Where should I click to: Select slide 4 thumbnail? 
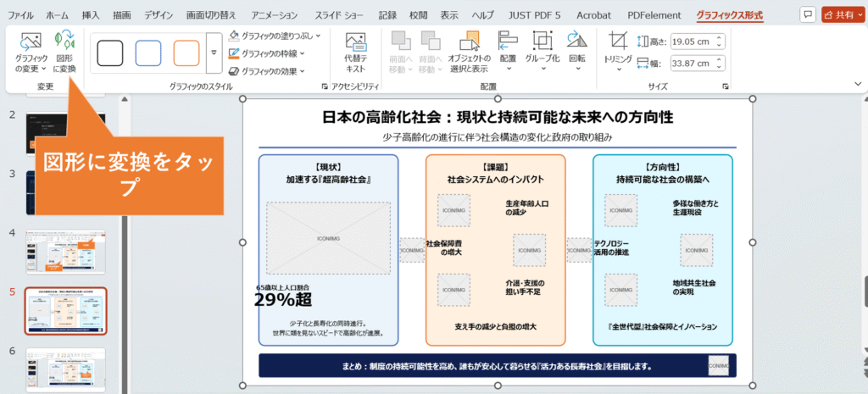tap(65, 250)
